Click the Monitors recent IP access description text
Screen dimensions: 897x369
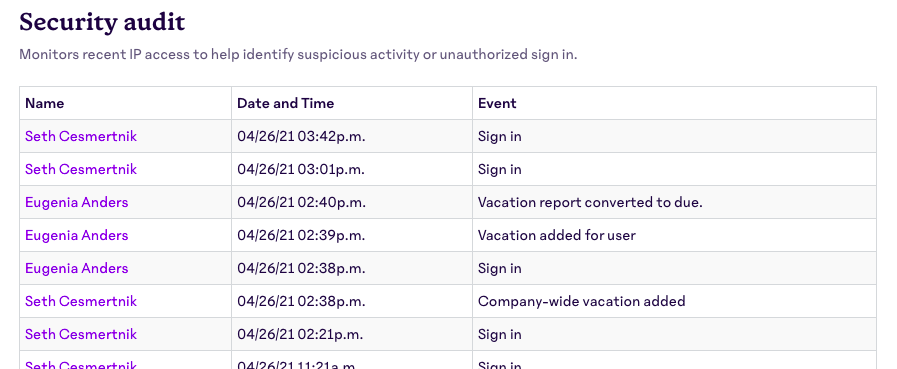[x=298, y=55]
